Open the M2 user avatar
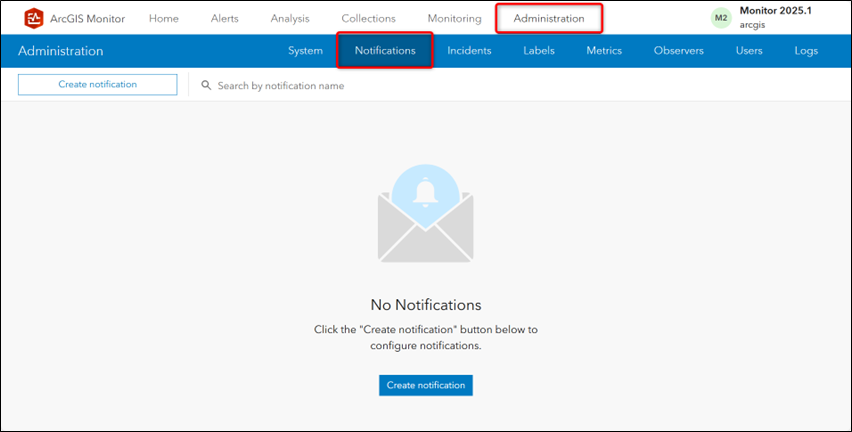This screenshot has width=852, height=432. pyautogui.click(x=721, y=18)
